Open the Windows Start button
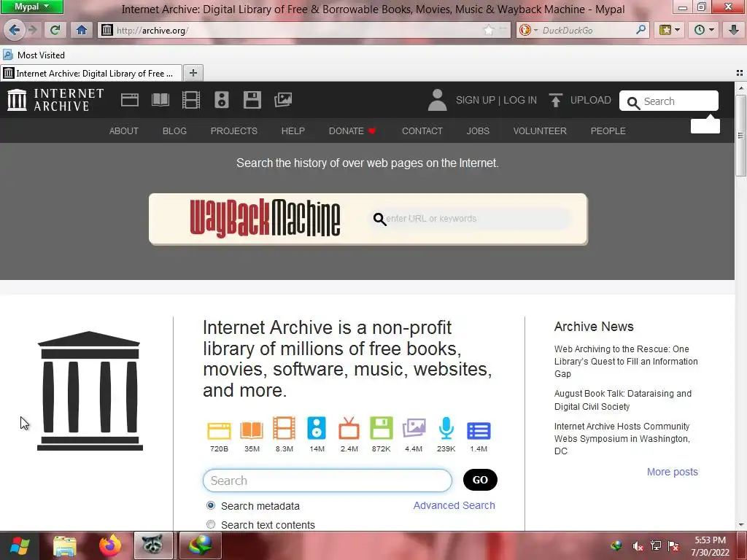Viewport: 747px width, 560px height. click(x=20, y=545)
